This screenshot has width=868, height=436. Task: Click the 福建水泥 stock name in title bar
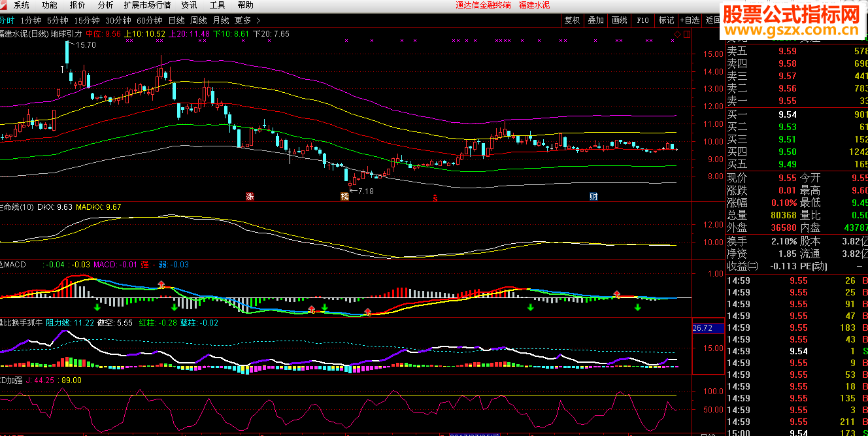point(534,5)
